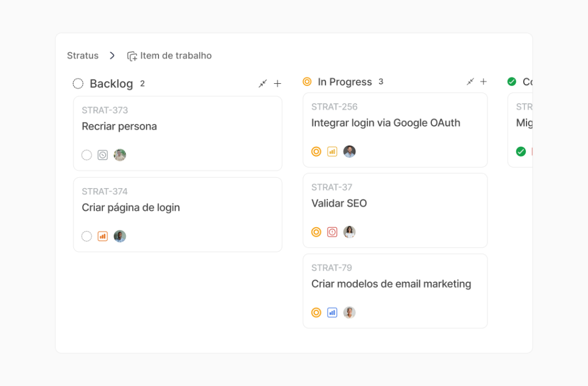Click the Item de trabalho breadcrumb icon
Viewport: 588px width, 386px height.
tap(132, 56)
